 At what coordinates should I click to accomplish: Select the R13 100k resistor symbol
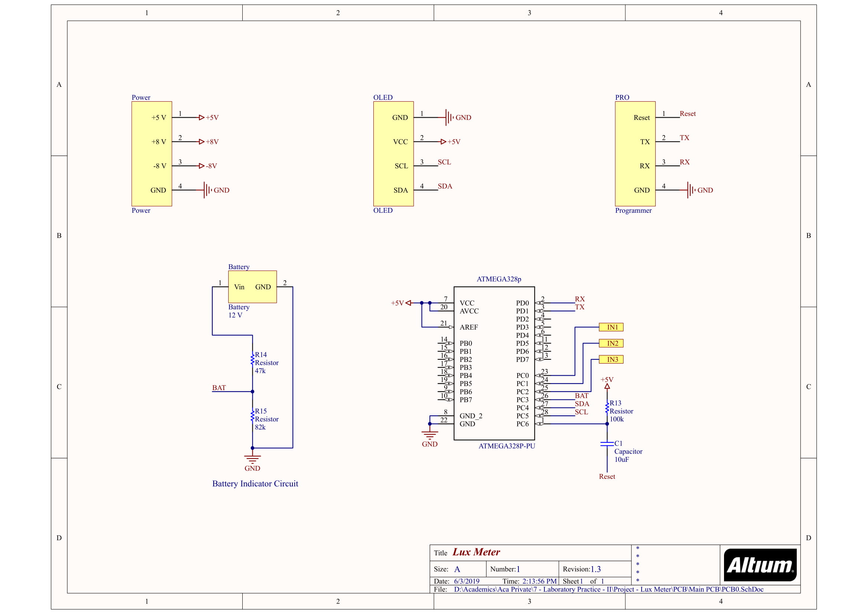click(607, 408)
